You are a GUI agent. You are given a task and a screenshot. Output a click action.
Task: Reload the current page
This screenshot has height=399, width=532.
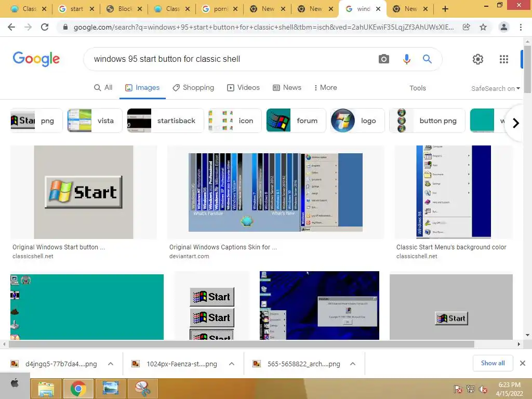pyautogui.click(x=45, y=27)
